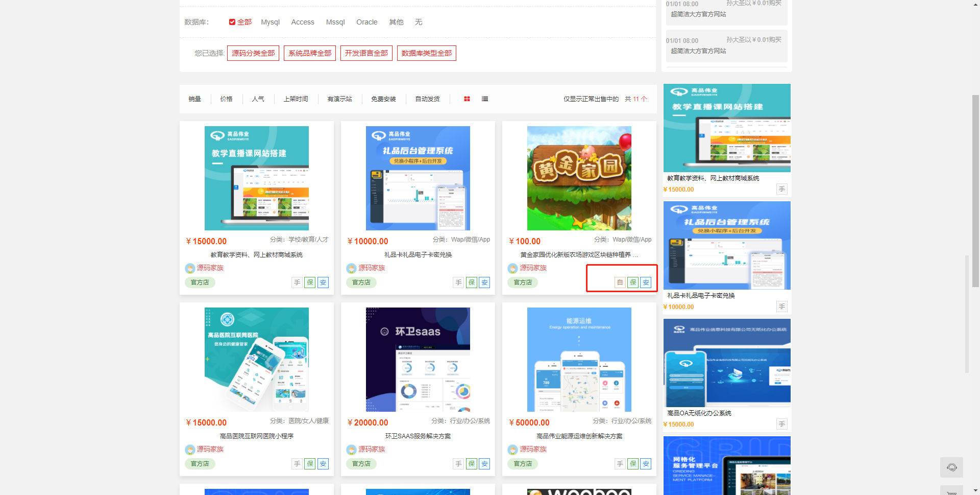Filter database by Access
The height and width of the screenshot is (495, 980).
(303, 22)
